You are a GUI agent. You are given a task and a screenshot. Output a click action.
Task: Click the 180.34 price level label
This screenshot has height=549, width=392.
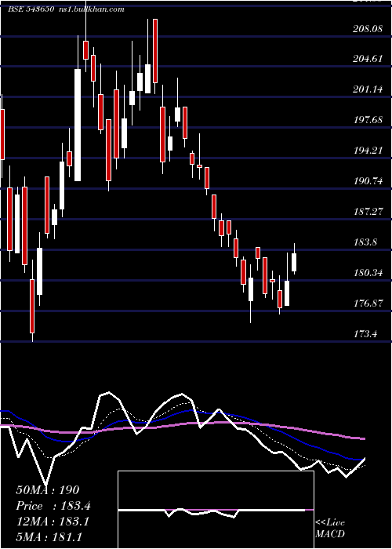(x=368, y=272)
